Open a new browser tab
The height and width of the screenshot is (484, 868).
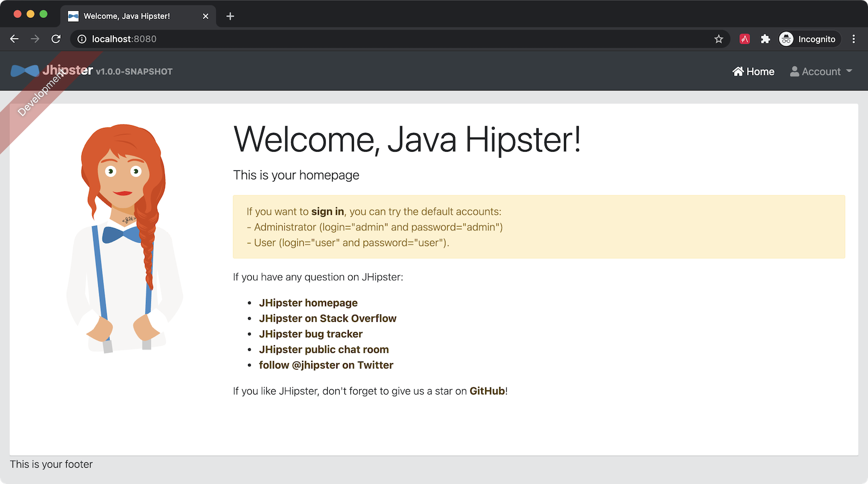point(230,16)
